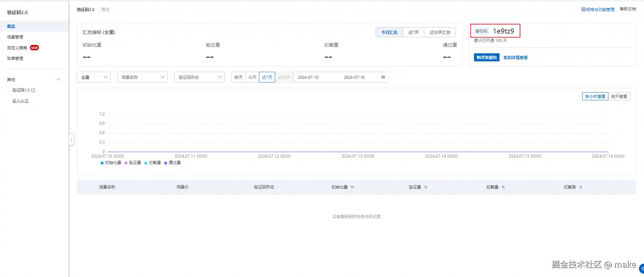This screenshot has height=277, width=644.
Task: Click the NEW badge on 自定义策略
Action: coord(34,48)
